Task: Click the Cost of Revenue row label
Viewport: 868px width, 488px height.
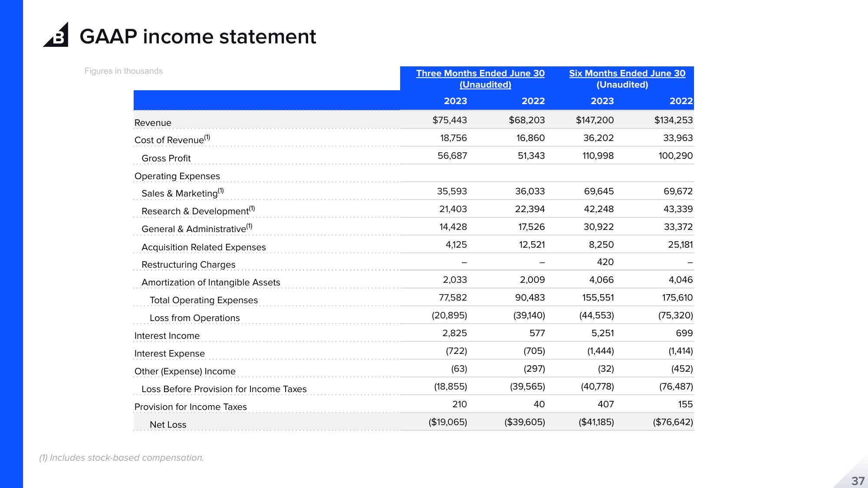Action: [172, 139]
